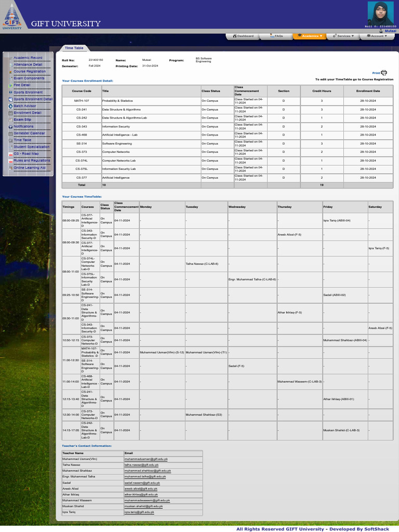Viewport: 399px width, 532px height.
Task: Click the MATH-107 course code cell
Action: pos(82,101)
